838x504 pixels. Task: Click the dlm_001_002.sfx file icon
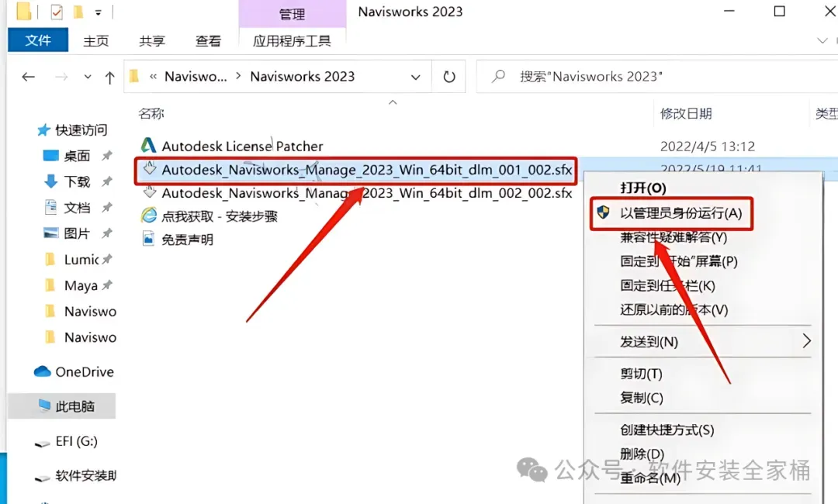pos(149,167)
